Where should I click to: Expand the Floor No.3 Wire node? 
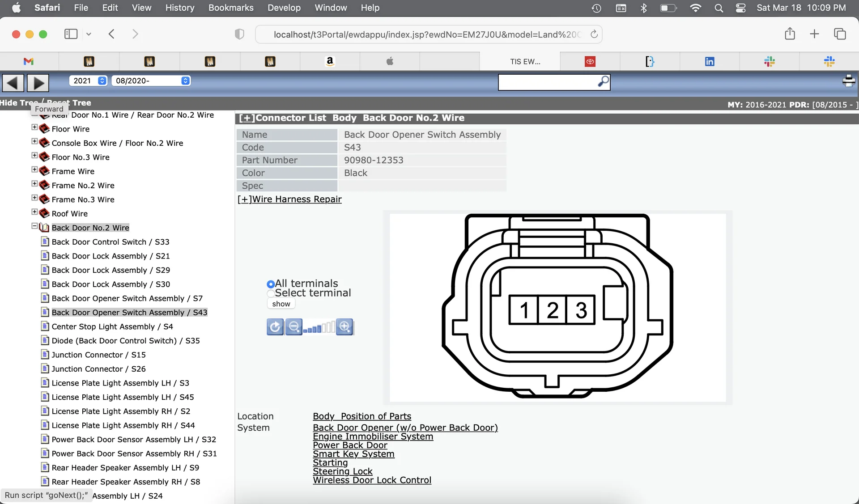tap(34, 156)
